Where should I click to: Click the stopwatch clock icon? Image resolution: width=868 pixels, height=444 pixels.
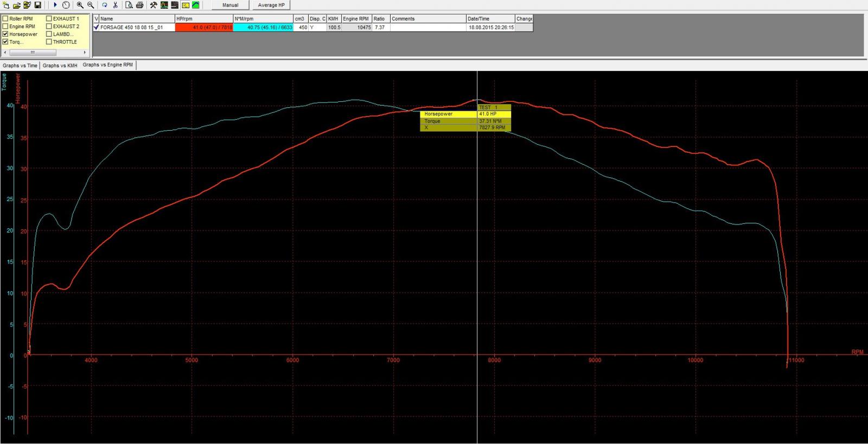[x=66, y=5]
